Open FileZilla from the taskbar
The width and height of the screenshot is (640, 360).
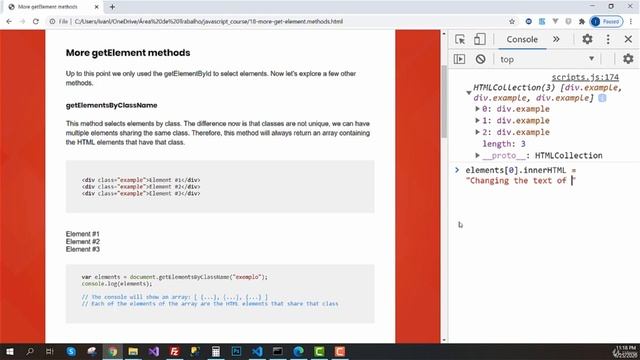point(175,351)
